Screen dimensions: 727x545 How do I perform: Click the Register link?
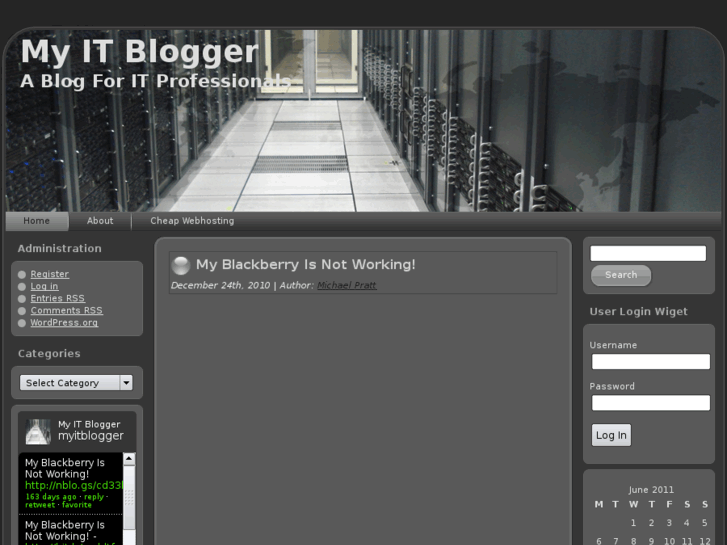(50, 274)
